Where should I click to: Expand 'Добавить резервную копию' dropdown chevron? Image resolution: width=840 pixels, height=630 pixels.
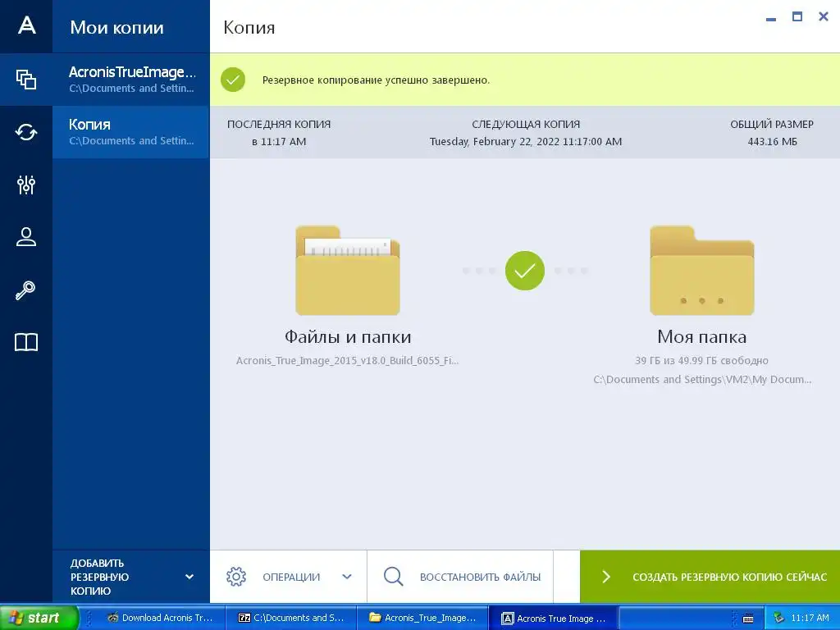pyautogui.click(x=189, y=577)
